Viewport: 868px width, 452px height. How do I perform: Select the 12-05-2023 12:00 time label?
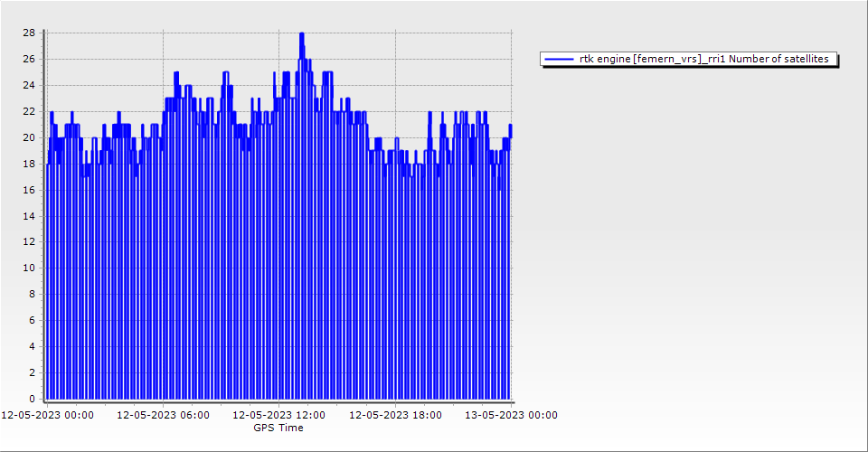click(280, 416)
